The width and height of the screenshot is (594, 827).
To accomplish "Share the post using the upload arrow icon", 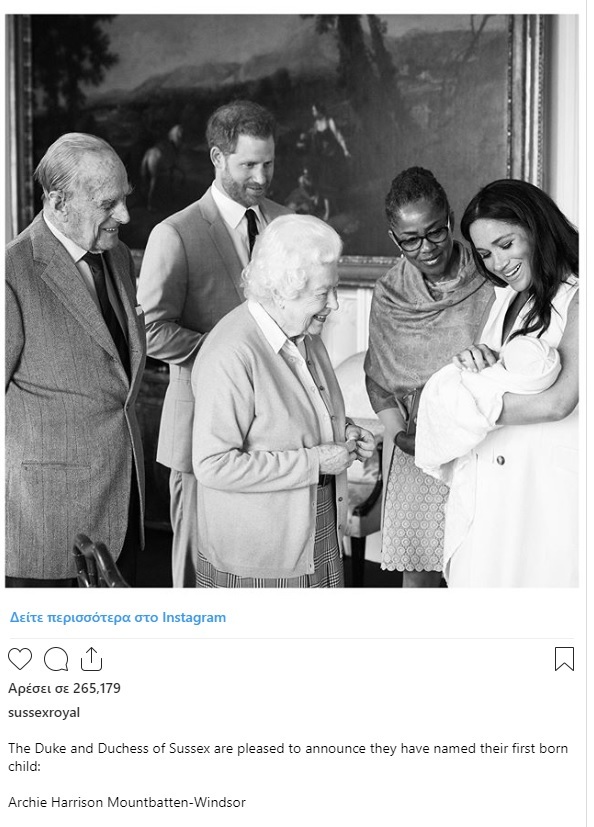I will [91, 659].
